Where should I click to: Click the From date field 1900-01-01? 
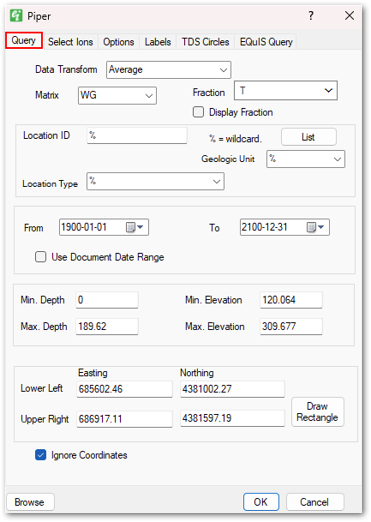pos(104,227)
